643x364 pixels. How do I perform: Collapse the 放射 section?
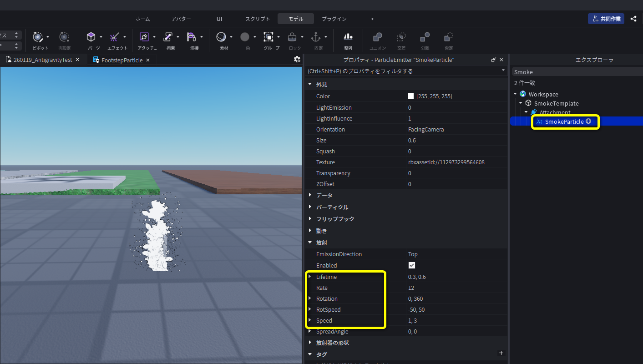click(x=310, y=243)
